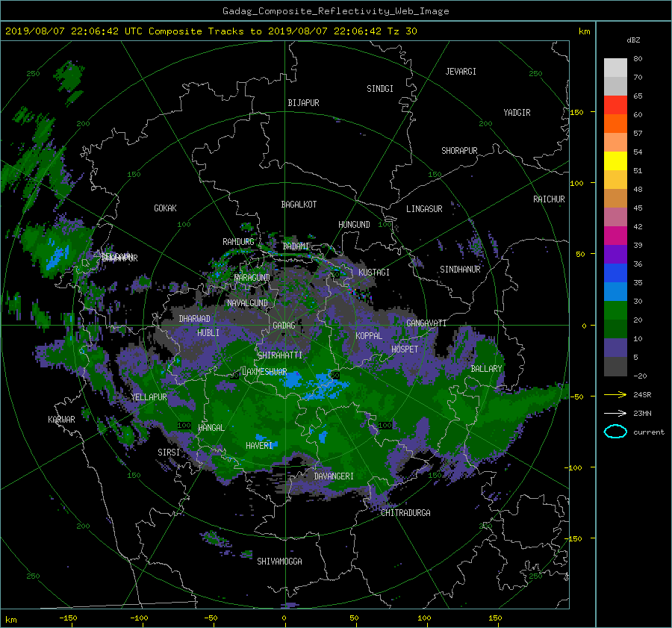
Task: Pick the bright yellow swatch in dBZ scale
Action: pos(615,161)
